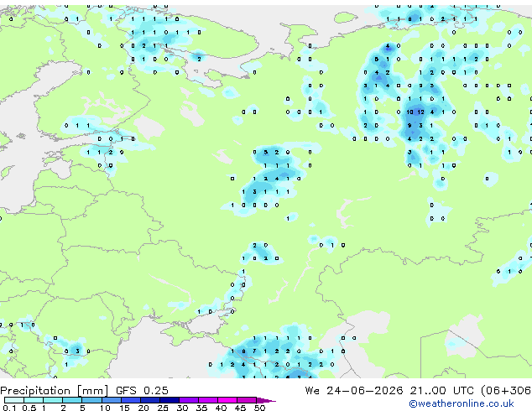532x411 pixels.
Task: Click the '50' legend scale label
Action: (259, 408)
